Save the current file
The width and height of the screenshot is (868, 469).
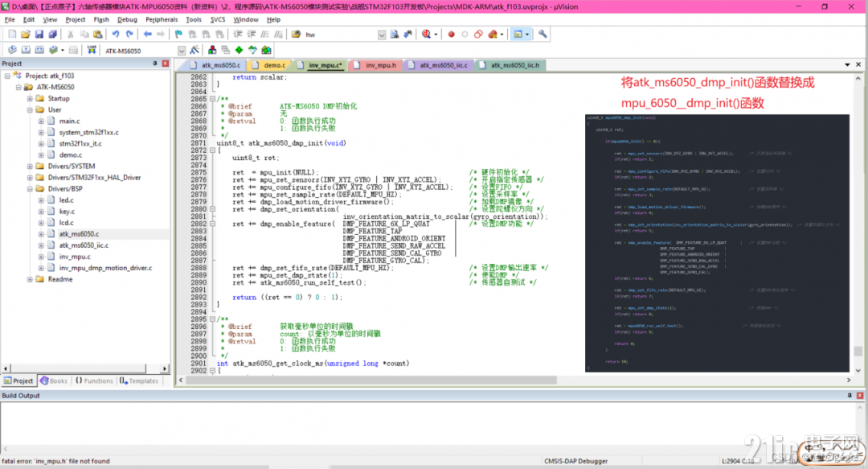point(39,35)
